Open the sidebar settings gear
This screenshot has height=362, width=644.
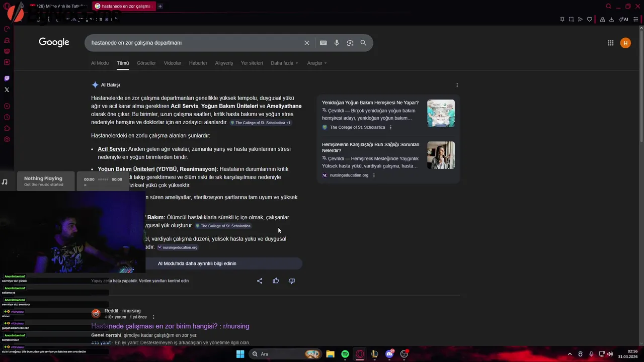point(7,139)
